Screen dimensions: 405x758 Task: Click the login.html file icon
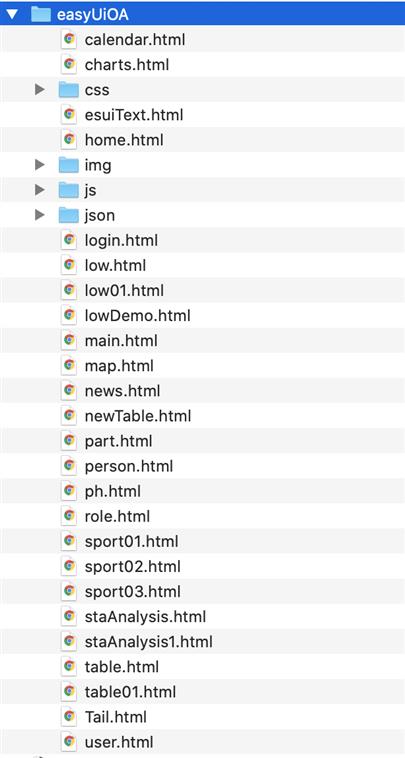[x=69, y=240]
